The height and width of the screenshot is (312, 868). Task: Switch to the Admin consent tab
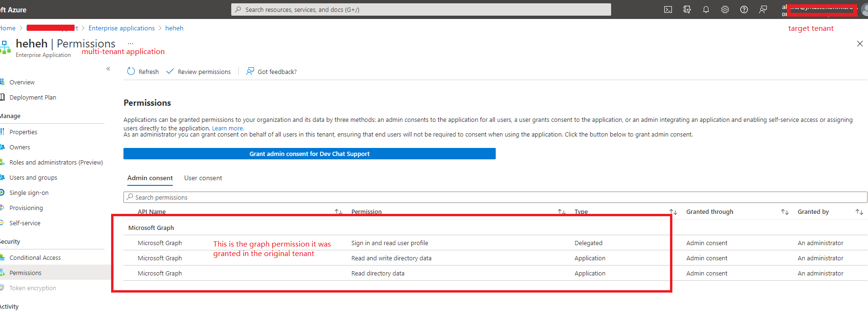150,178
